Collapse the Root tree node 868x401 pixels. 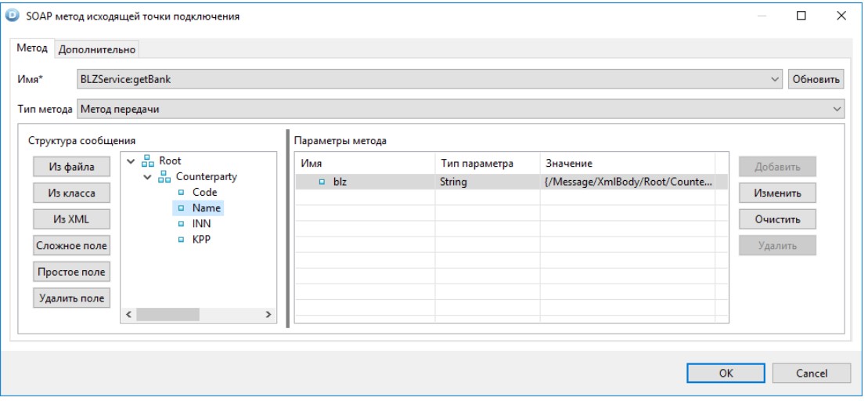coord(131,161)
